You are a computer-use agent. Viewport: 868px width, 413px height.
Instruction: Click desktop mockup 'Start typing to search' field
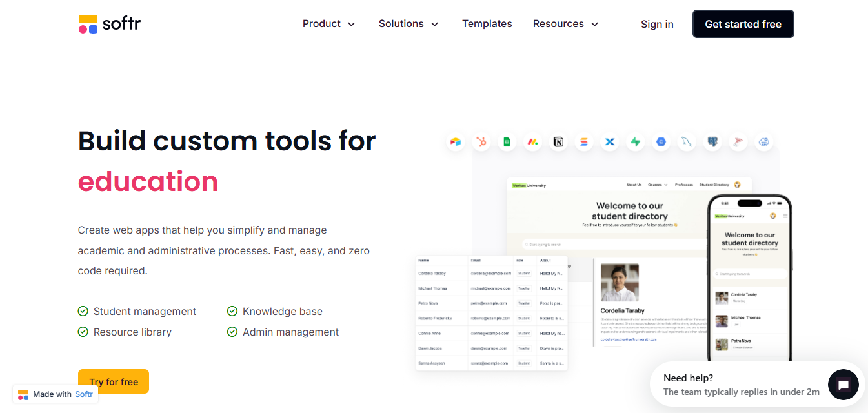(615, 244)
